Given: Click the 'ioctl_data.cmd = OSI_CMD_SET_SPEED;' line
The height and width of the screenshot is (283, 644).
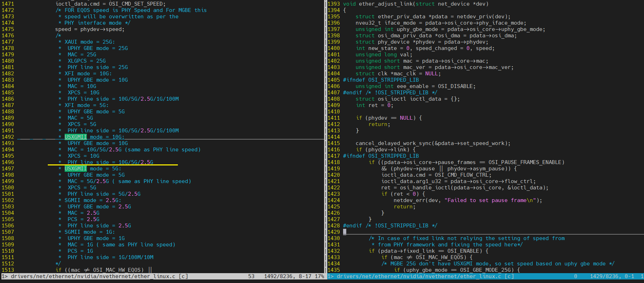Looking at the screenshot, I should click(111, 4).
